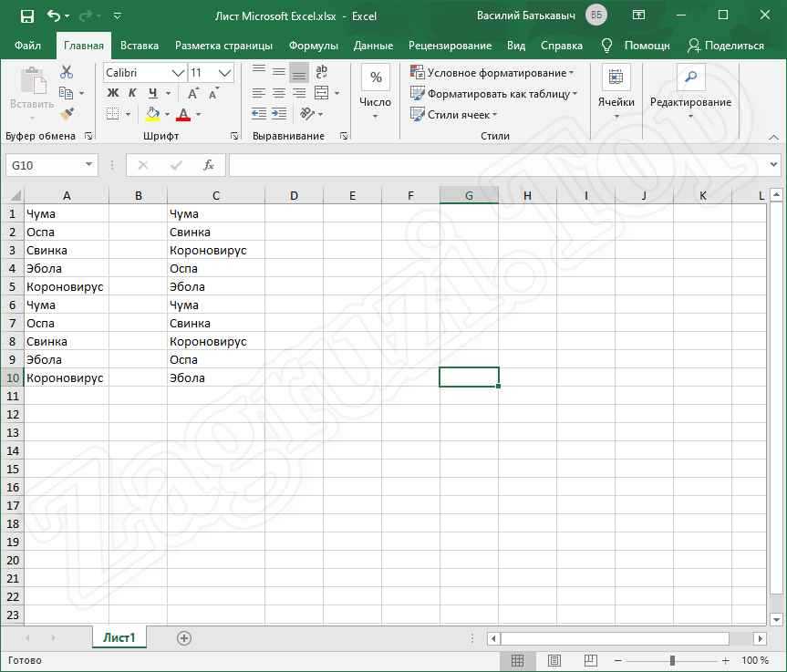Click the yellow fill color swatch
Screen dimensions: 787x672
(153, 114)
